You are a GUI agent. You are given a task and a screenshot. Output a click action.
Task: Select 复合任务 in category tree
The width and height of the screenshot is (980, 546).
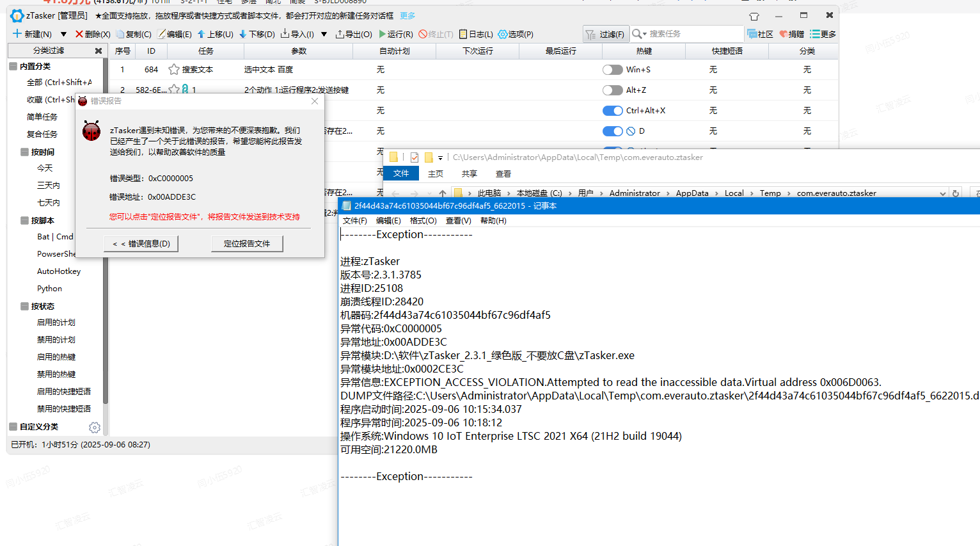pos(42,134)
